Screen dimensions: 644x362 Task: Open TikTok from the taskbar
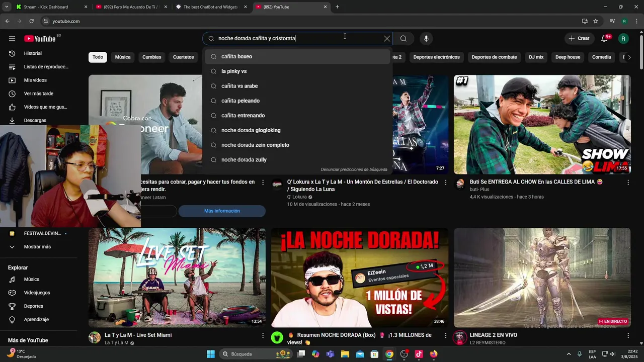point(419,354)
